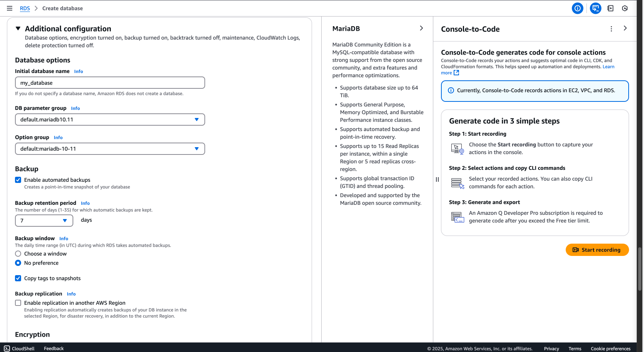644x352 pixels.
Task: Click the Feedback link in footer
Action: tap(54, 349)
